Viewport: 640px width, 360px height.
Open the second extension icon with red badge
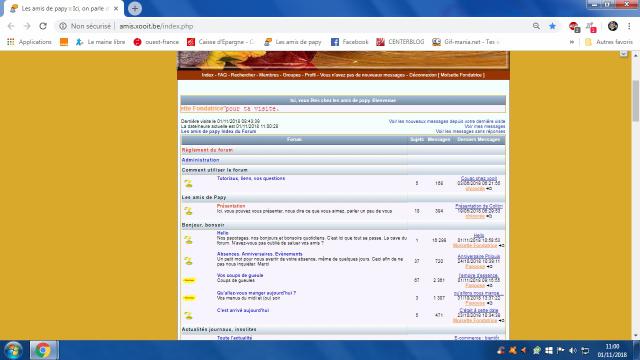[591, 27]
